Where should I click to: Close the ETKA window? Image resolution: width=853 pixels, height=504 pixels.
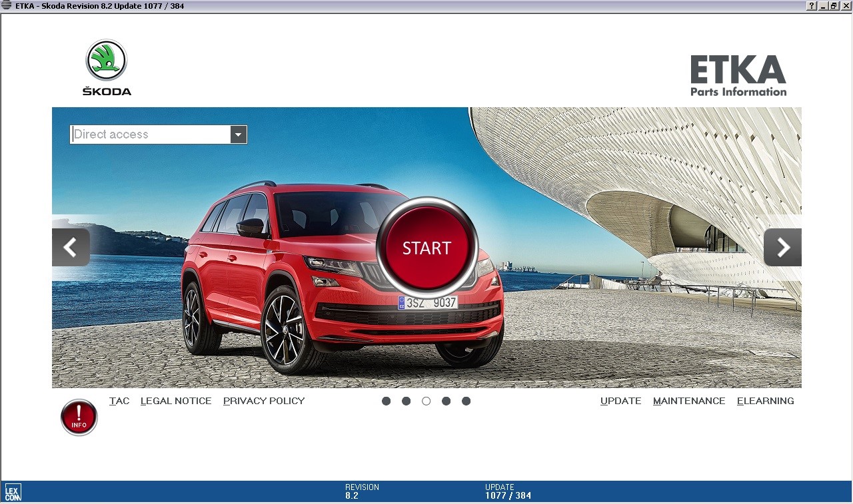pos(846,6)
